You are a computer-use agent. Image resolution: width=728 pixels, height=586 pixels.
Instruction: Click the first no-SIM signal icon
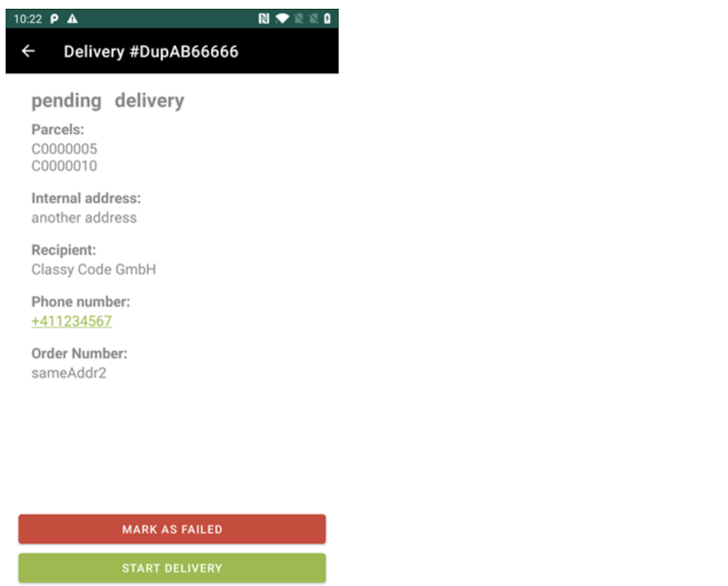[x=299, y=18]
